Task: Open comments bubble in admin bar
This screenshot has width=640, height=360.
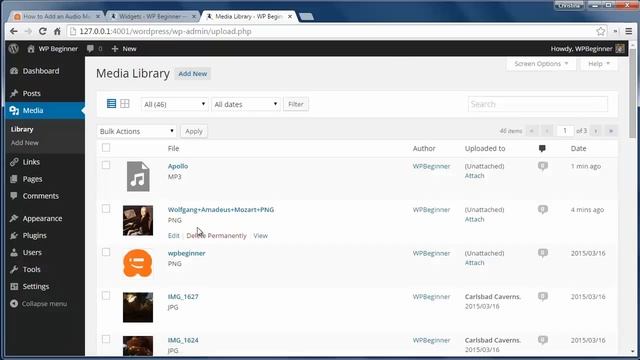Action: [90, 49]
